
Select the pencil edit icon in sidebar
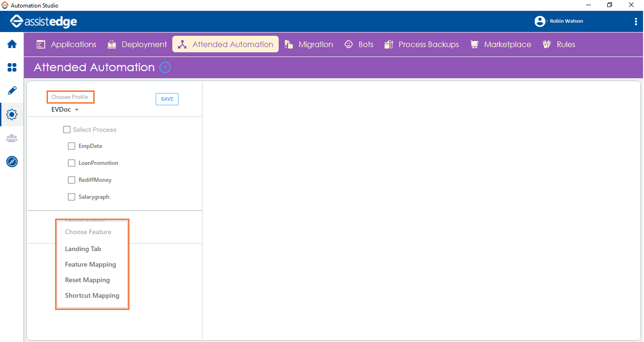point(12,90)
